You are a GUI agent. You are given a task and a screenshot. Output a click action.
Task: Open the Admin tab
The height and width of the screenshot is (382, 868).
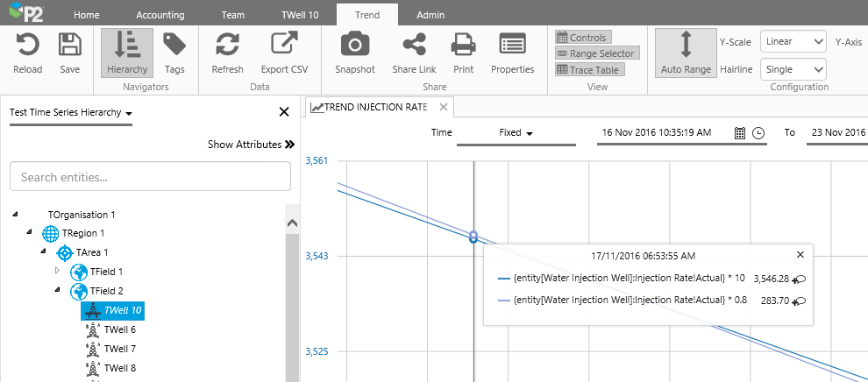[430, 15]
